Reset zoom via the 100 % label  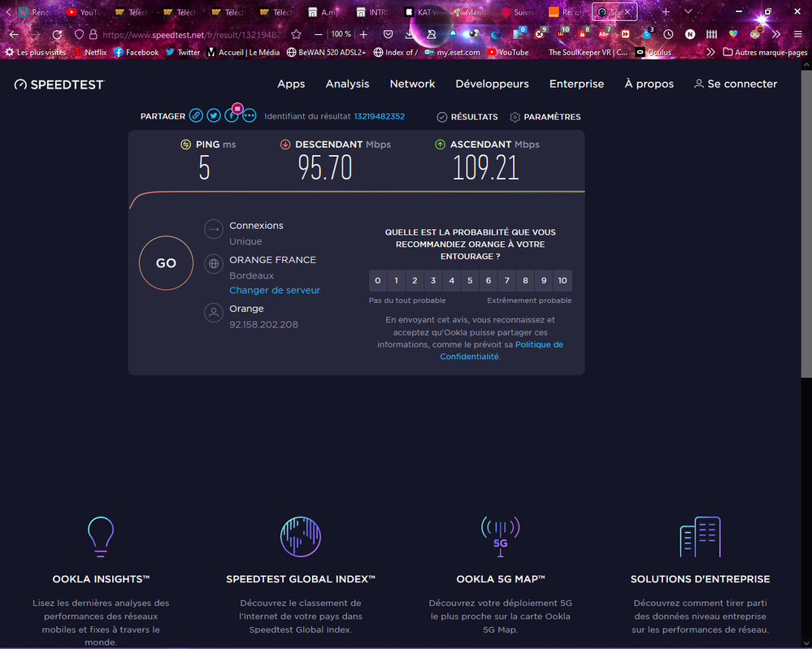[x=341, y=34]
